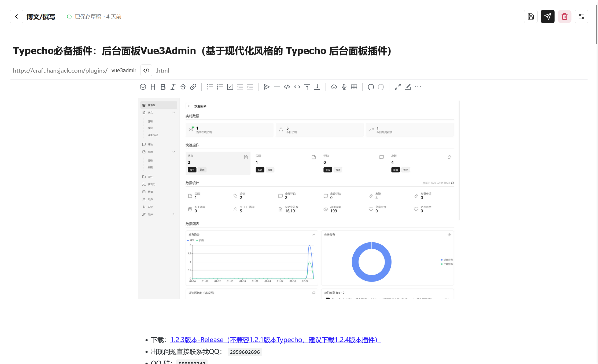The height and width of the screenshot is (364, 598).
Task: Click the microphone record icon
Action: point(344,87)
